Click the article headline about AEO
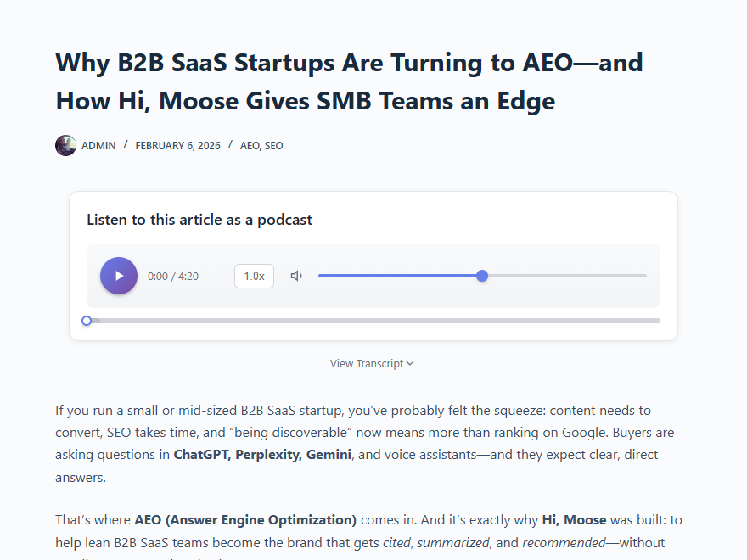Image resolution: width=747 pixels, height=560 pixels. pyautogui.click(x=349, y=81)
